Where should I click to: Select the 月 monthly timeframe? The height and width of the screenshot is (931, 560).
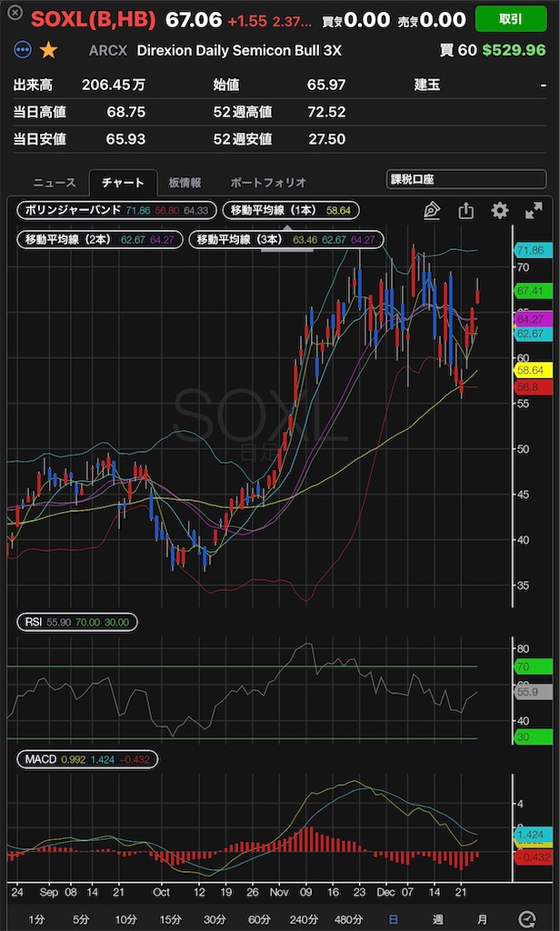click(x=482, y=920)
